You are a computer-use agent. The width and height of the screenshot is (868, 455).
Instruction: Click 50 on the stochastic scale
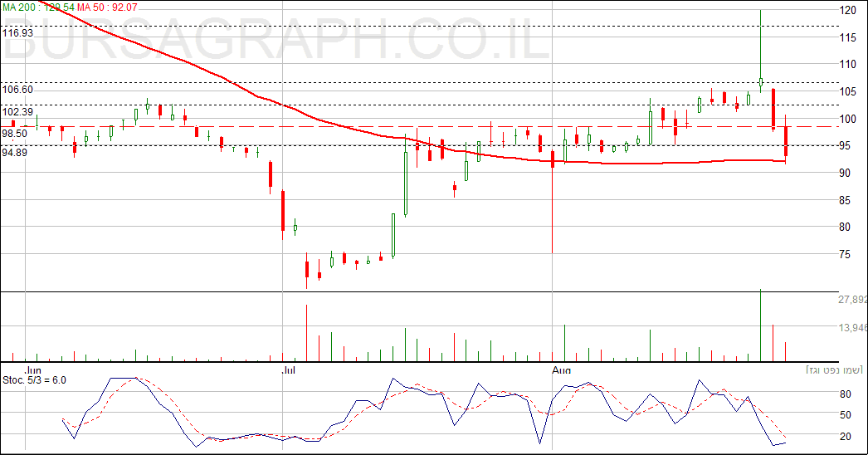846,415
